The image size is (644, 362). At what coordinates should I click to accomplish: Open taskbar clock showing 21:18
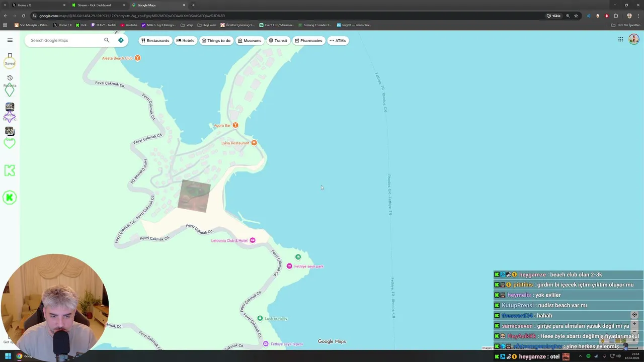631,356
